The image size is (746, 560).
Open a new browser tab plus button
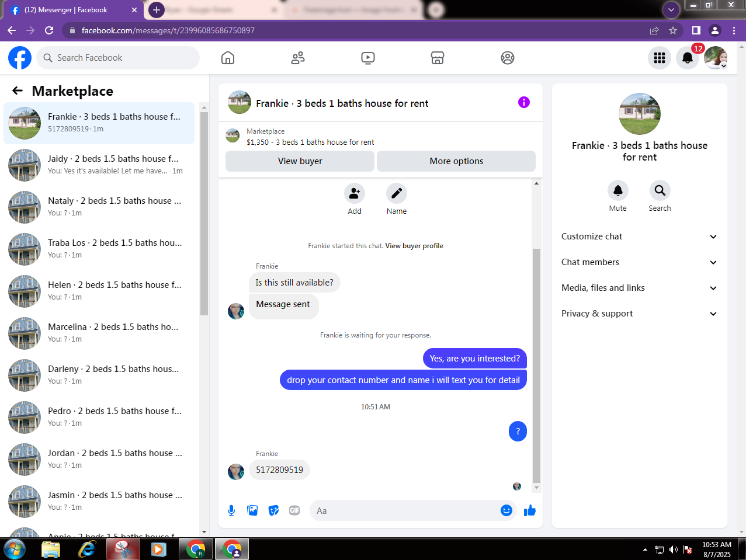click(156, 10)
